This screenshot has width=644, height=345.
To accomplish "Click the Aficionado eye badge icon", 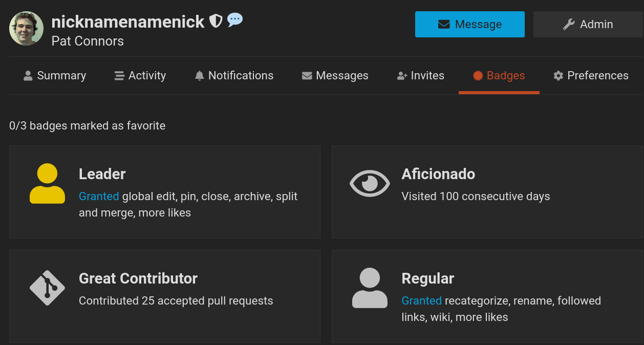I will click(370, 183).
